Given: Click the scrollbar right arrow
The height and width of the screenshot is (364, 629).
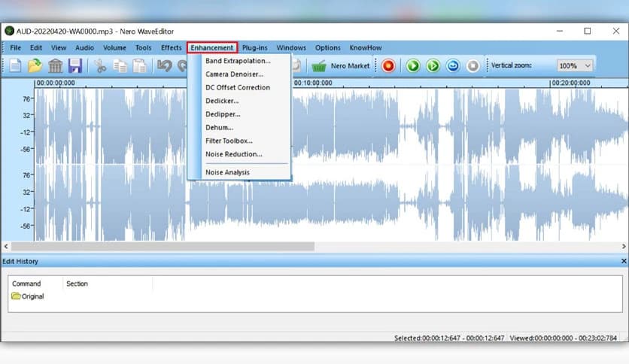Looking at the screenshot, I should (624, 246).
